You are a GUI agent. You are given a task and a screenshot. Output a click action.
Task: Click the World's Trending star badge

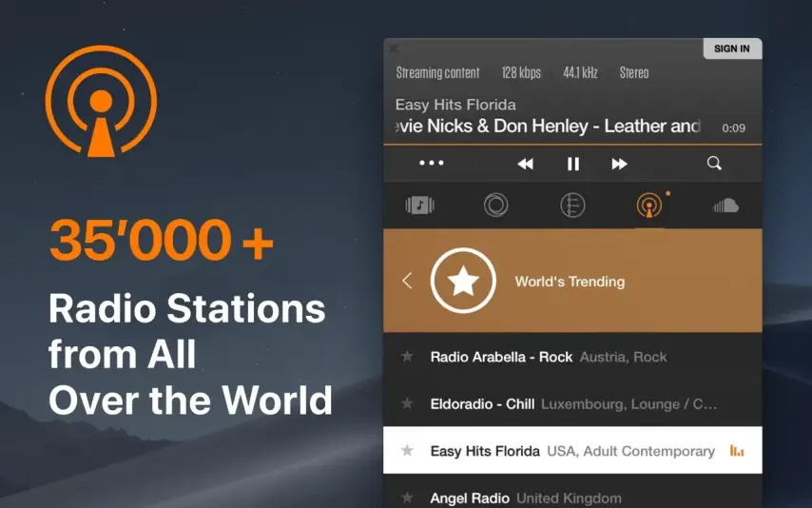[x=463, y=281]
